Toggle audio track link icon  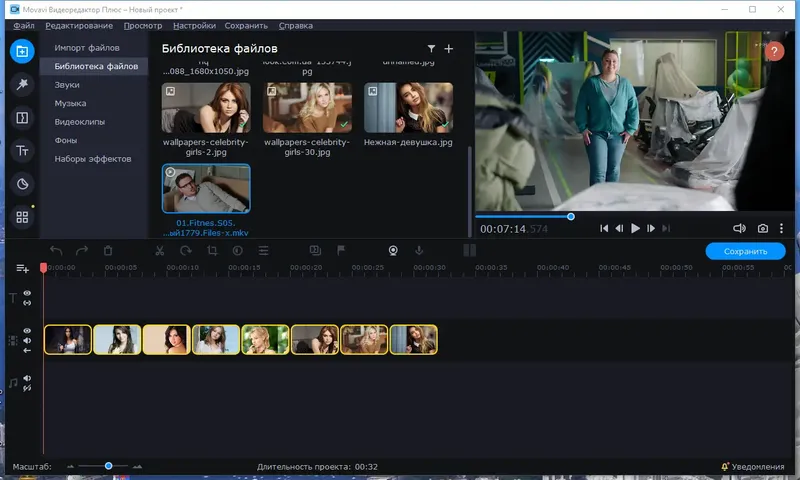click(27, 388)
